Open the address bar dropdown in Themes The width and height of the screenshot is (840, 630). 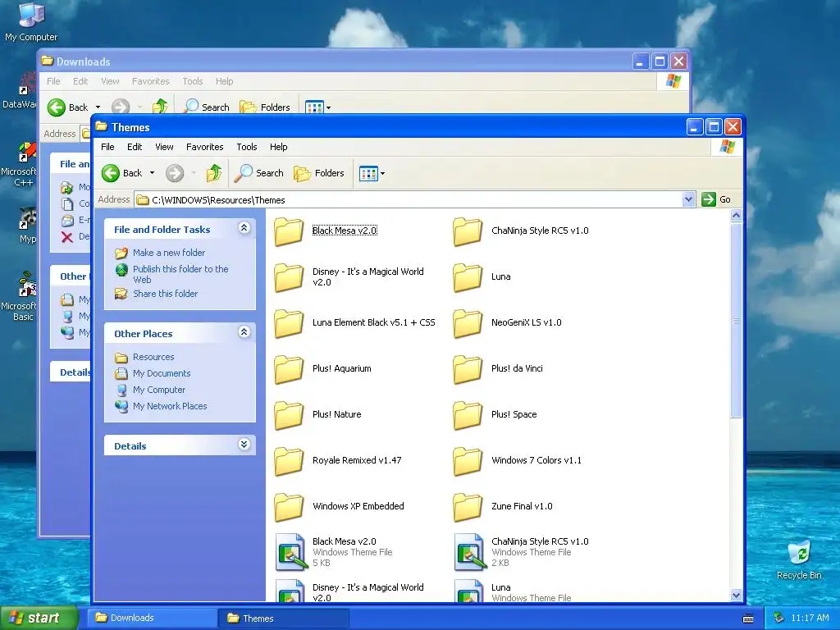click(688, 199)
